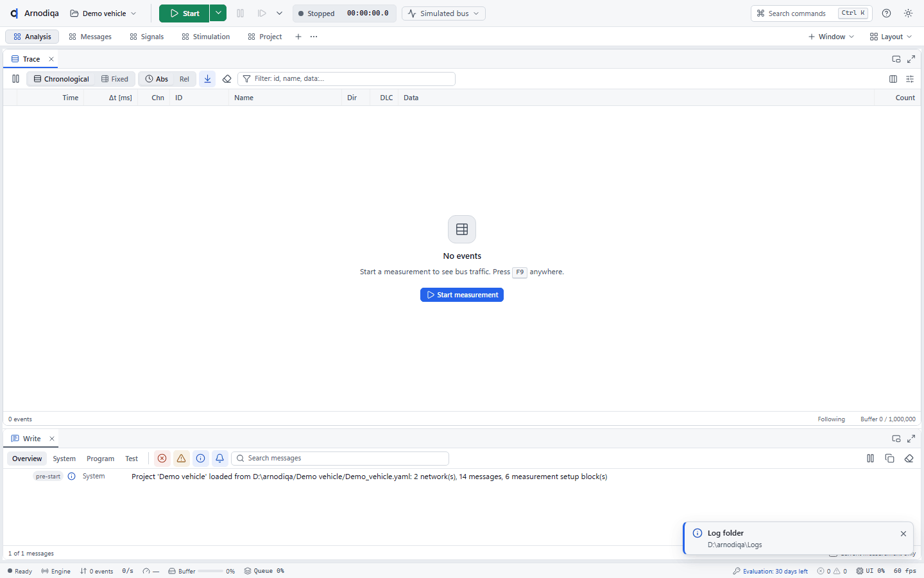Open the Trace view settings sliders icon
Viewport: 924px width, 578px height.
[910, 79]
